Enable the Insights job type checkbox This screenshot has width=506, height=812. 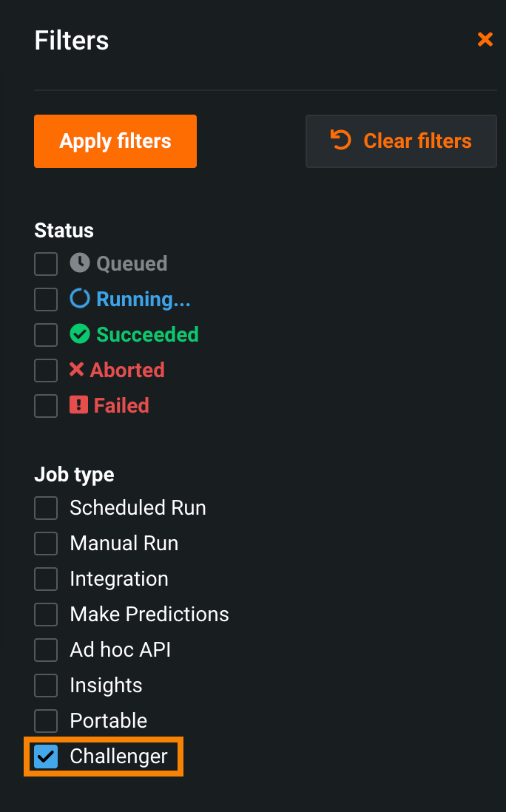(x=46, y=686)
